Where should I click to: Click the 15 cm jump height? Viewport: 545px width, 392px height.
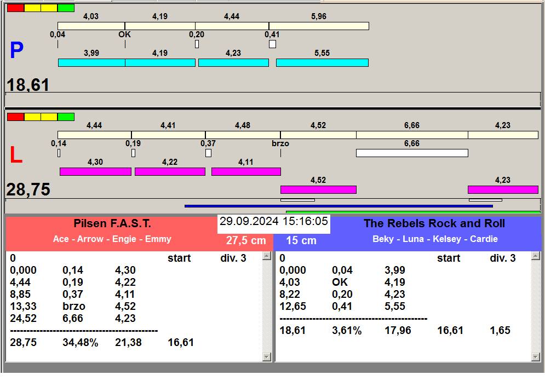301,240
